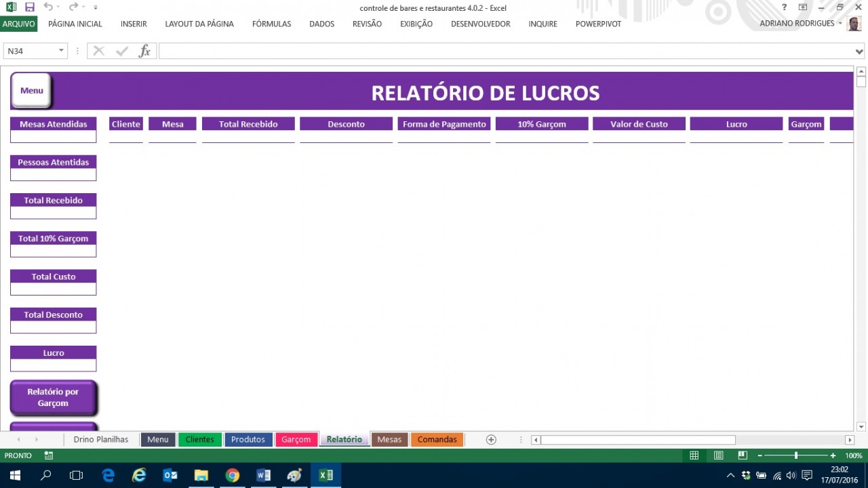The image size is (868, 488).
Task: Open the ADRIANO RODRIGUES account dropdown
Action: click(x=801, y=23)
